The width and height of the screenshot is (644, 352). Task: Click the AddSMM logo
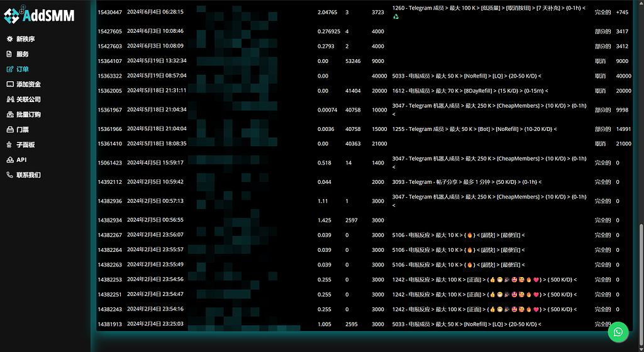click(x=39, y=16)
